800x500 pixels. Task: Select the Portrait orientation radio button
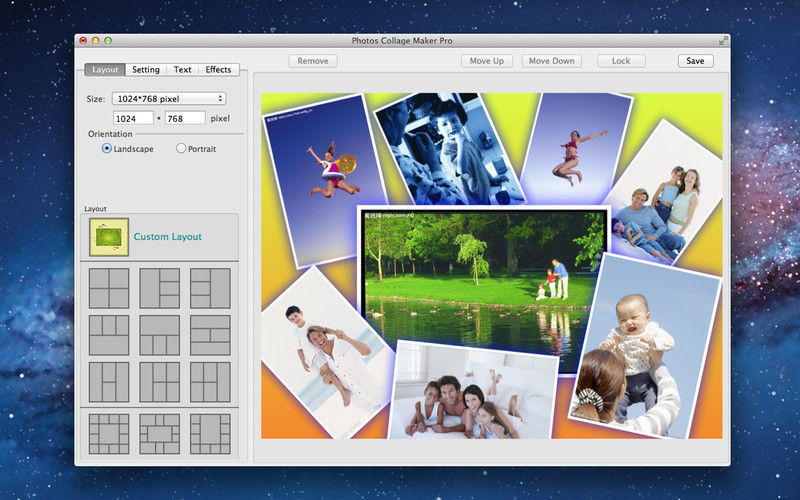tap(181, 148)
